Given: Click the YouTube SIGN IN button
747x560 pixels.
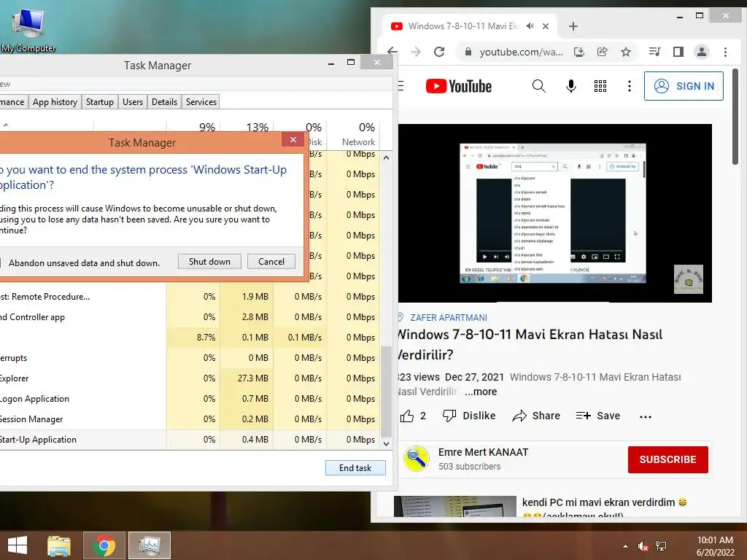Looking at the screenshot, I should click(684, 86).
